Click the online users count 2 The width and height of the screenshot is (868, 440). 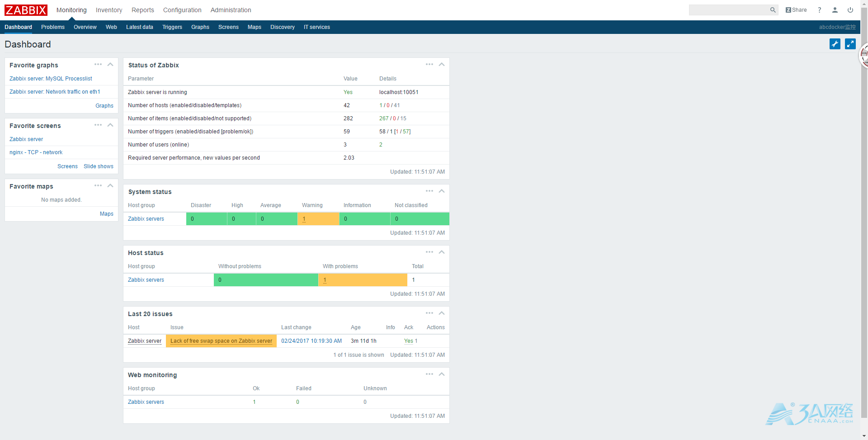click(381, 145)
